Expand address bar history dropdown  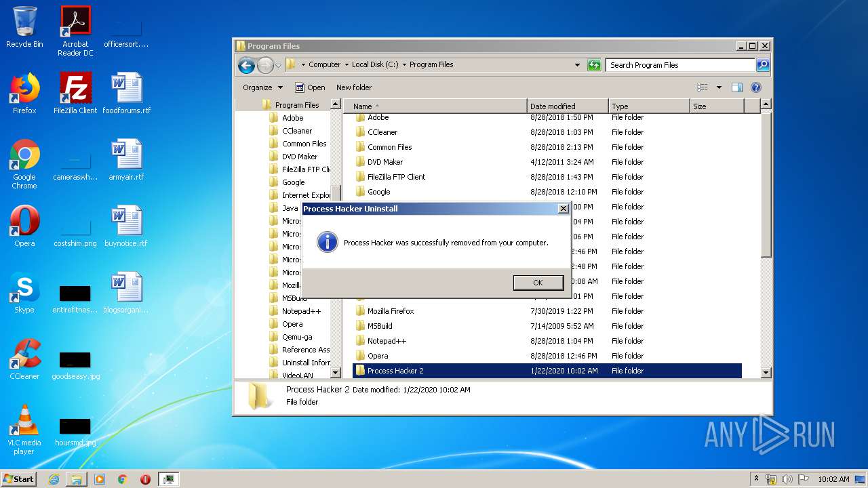[577, 65]
